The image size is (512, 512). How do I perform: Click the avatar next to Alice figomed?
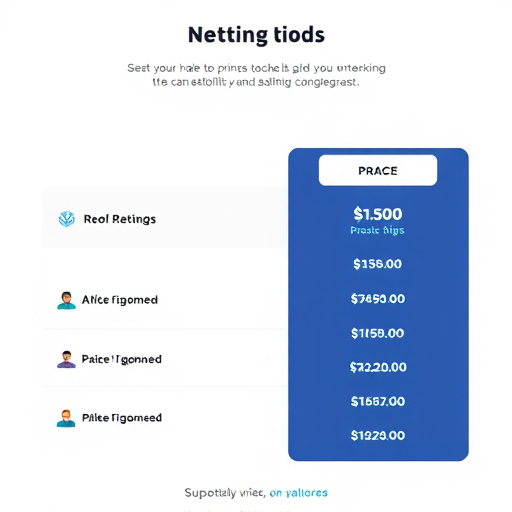(66, 300)
